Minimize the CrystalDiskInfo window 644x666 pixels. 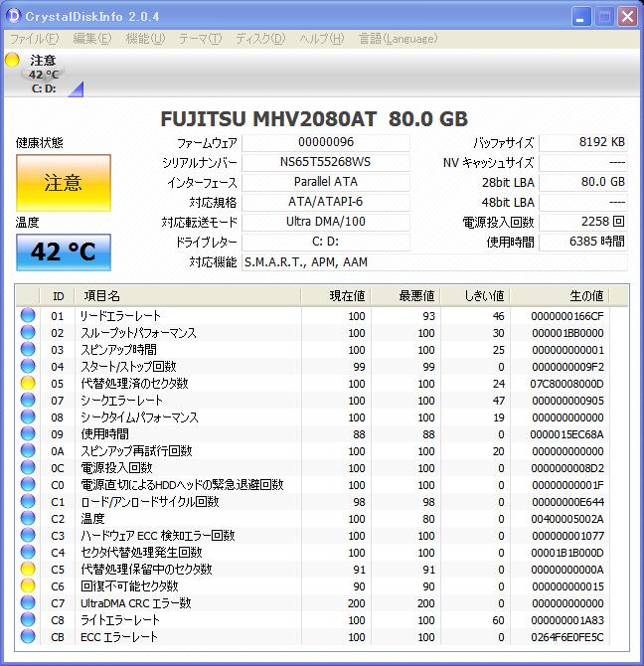(x=581, y=17)
